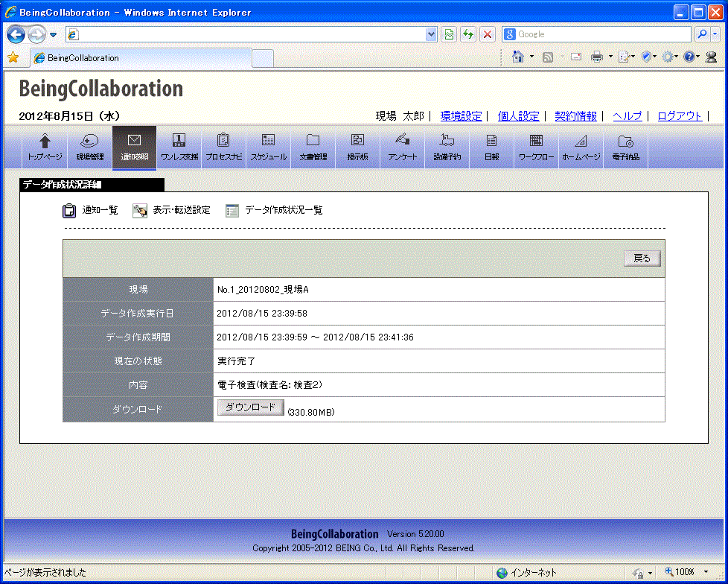Click the Refresh green arrows icon
Screen dimensions: 728x584
pyautogui.click(x=468, y=34)
